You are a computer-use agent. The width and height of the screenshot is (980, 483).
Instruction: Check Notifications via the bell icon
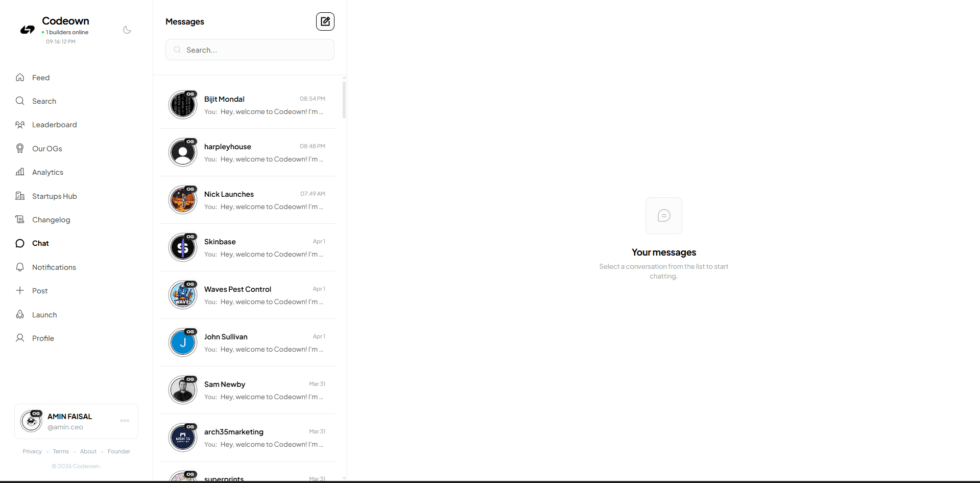click(x=19, y=267)
